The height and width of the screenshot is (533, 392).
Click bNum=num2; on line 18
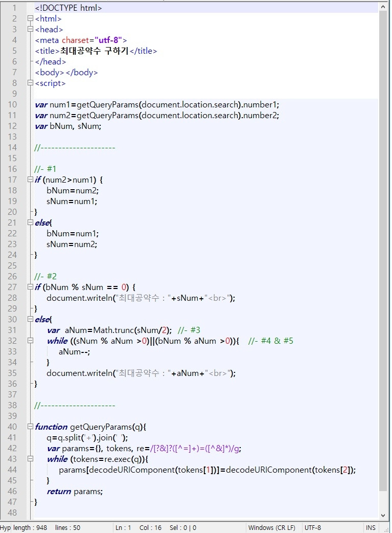coord(73,190)
